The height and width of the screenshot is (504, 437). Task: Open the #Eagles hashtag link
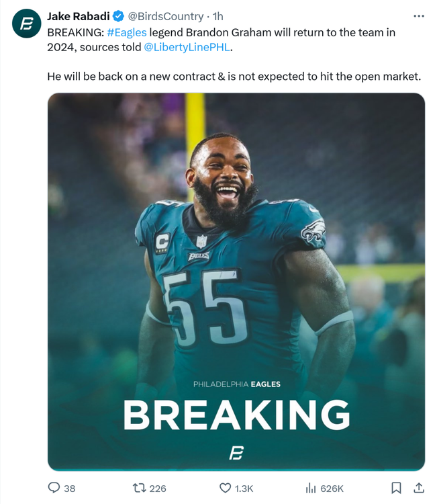click(x=126, y=32)
